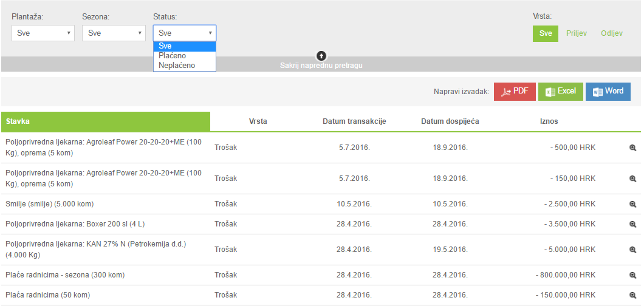Viewport: 644px width, 306px height.
Task: Choose Plaćeno from the Status list
Action: point(172,56)
